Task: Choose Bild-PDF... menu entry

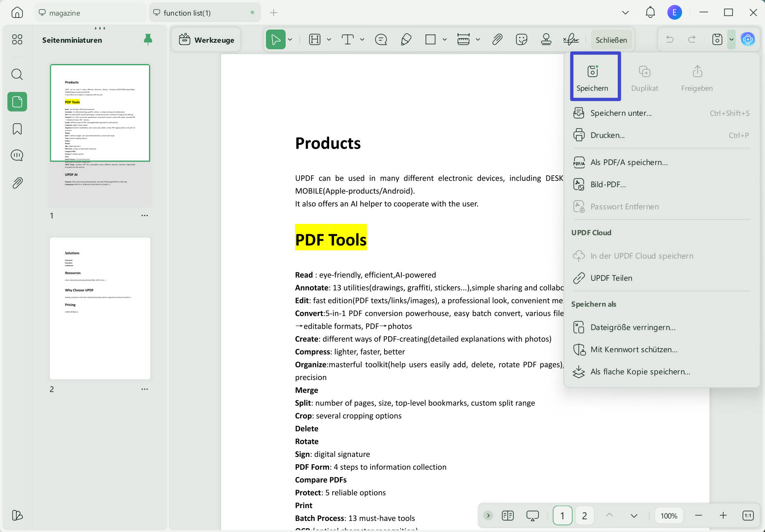Action: coord(661,184)
